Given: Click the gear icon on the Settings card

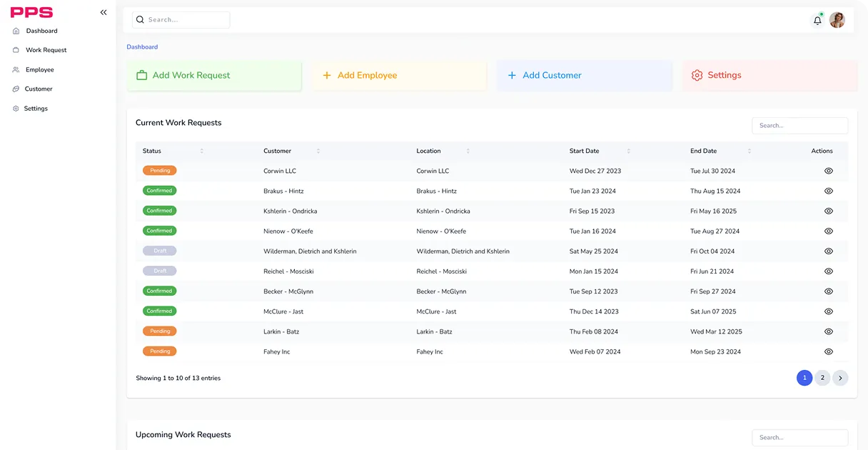Looking at the screenshot, I should (x=697, y=75).
